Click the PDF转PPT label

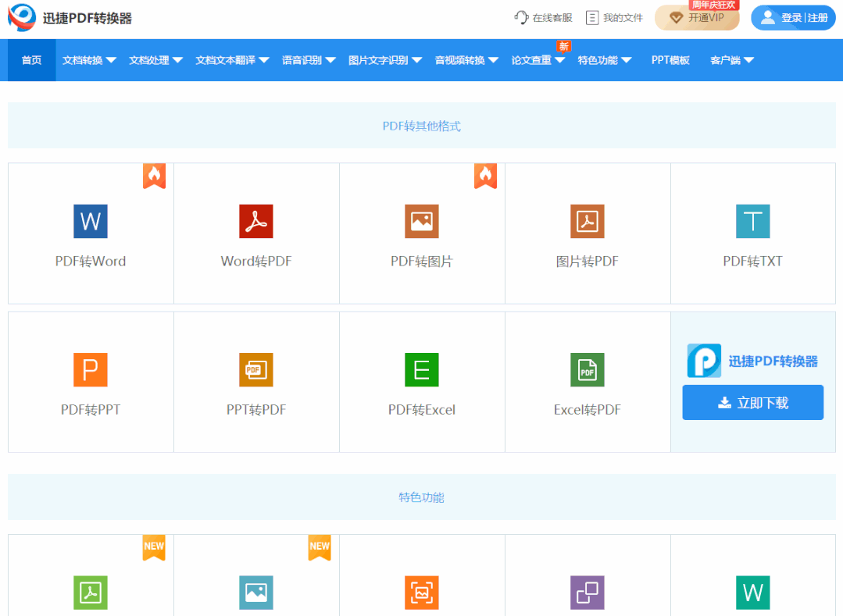pyautogui.click(x=91, y=410)
